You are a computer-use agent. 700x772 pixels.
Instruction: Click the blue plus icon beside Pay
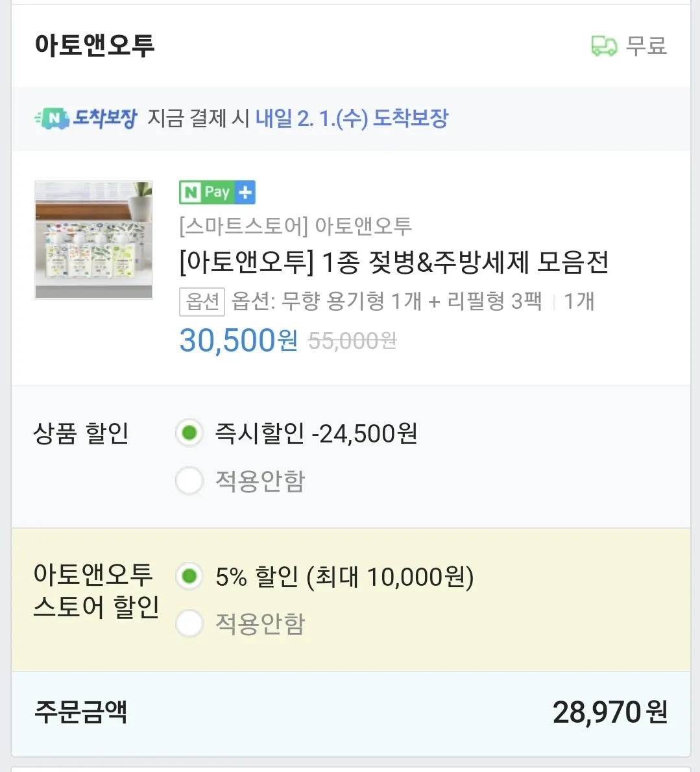(x=245, y=192)
